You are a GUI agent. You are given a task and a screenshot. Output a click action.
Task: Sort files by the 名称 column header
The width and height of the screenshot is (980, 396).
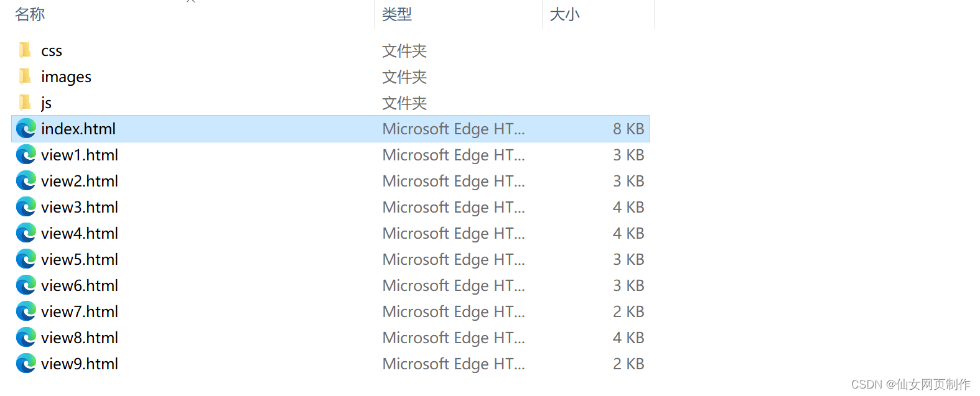(x=29, y=14)
